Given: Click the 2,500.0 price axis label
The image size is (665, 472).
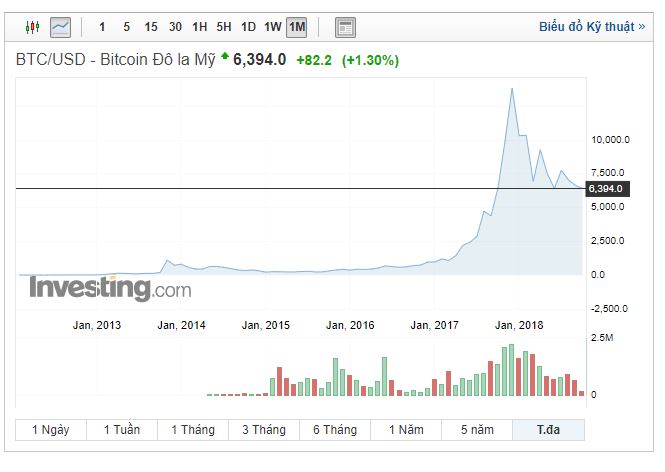Looking at the screenshot, I should point(607,240).
